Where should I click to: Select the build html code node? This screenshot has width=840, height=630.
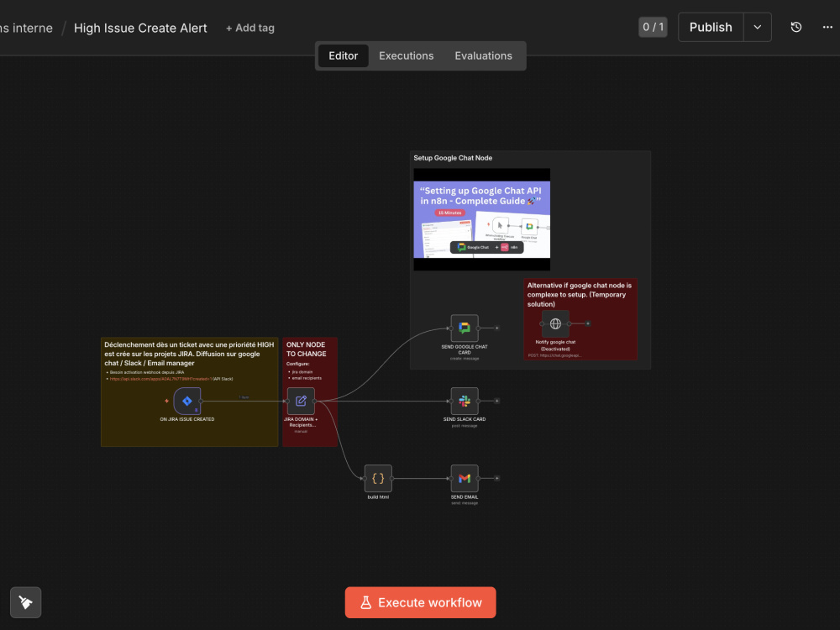tap(378, 479)
